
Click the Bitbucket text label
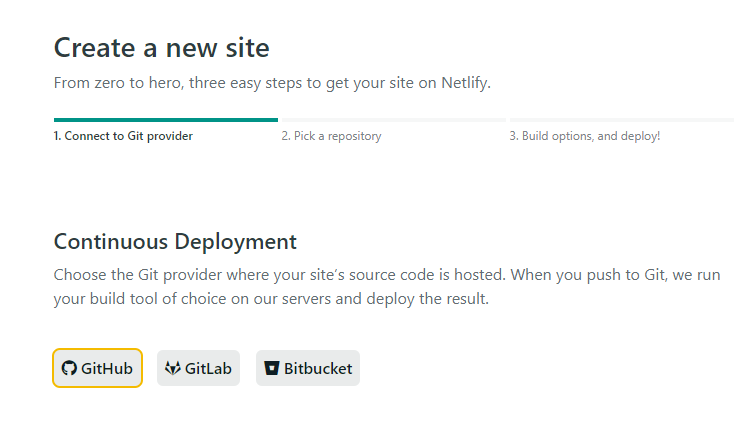point(318,368)
